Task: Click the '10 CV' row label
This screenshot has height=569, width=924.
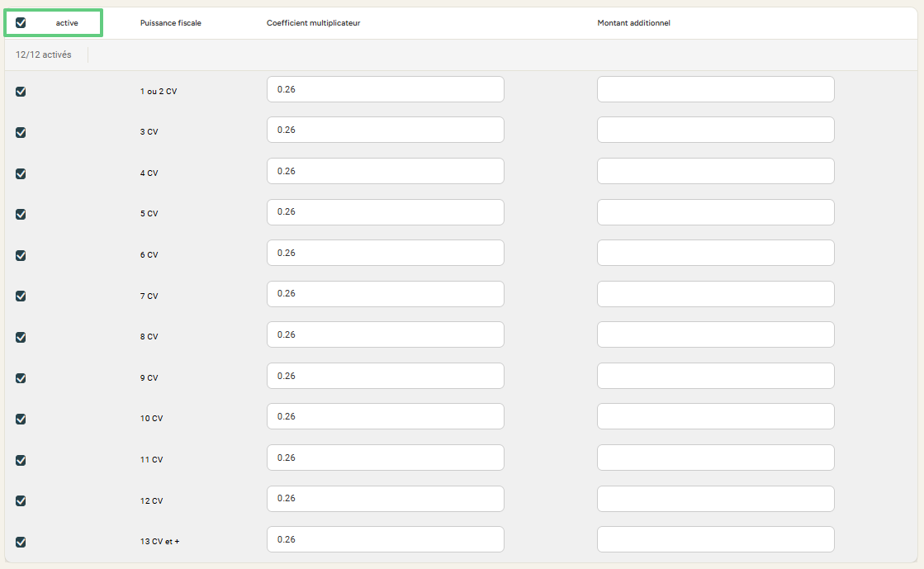Action: (151, 419)
